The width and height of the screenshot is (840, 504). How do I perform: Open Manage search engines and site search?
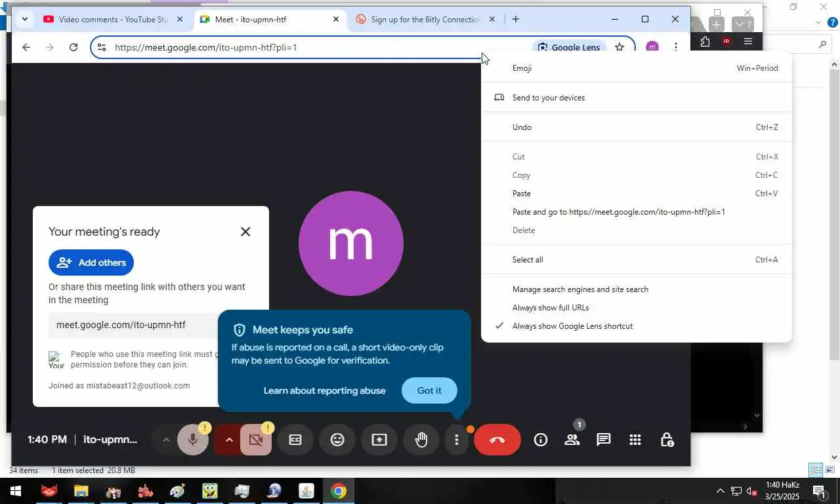637,289
